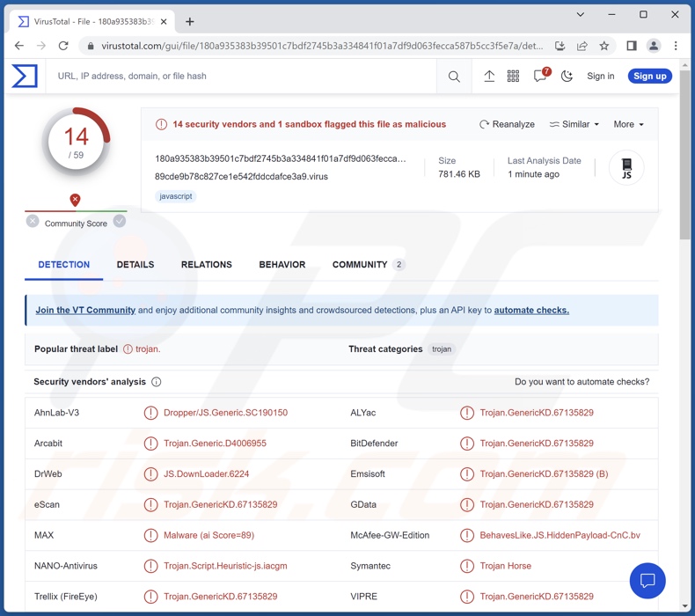Bookmark this page with star icon
This screenshot has width=695, height=616.
[604, 46]
